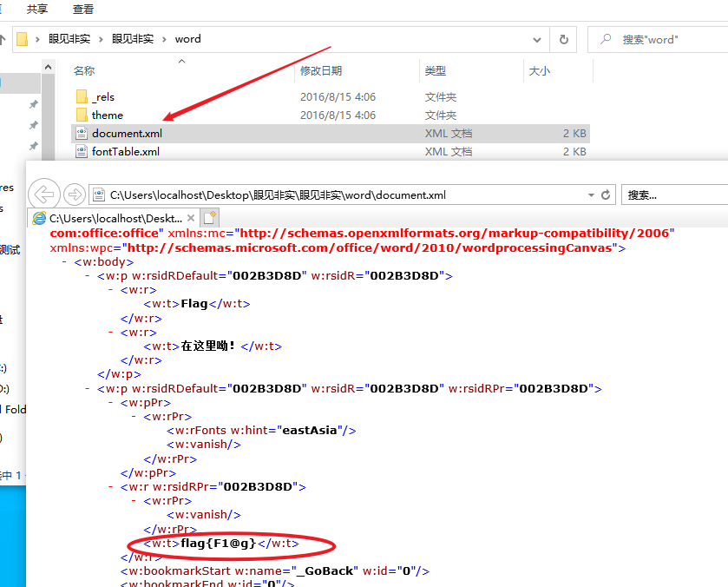
Task: Click the 搜索"word" search box
Action: [658, 39]
